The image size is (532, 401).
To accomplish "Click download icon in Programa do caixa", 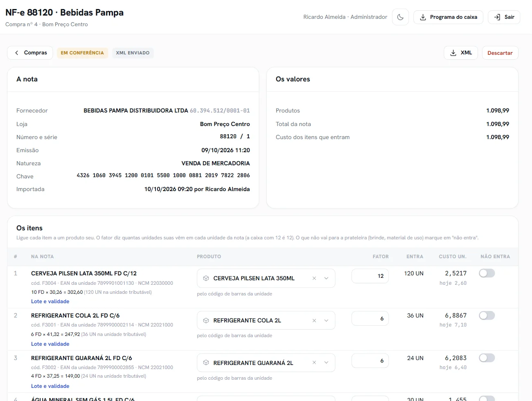I will (x=423, y=17).
